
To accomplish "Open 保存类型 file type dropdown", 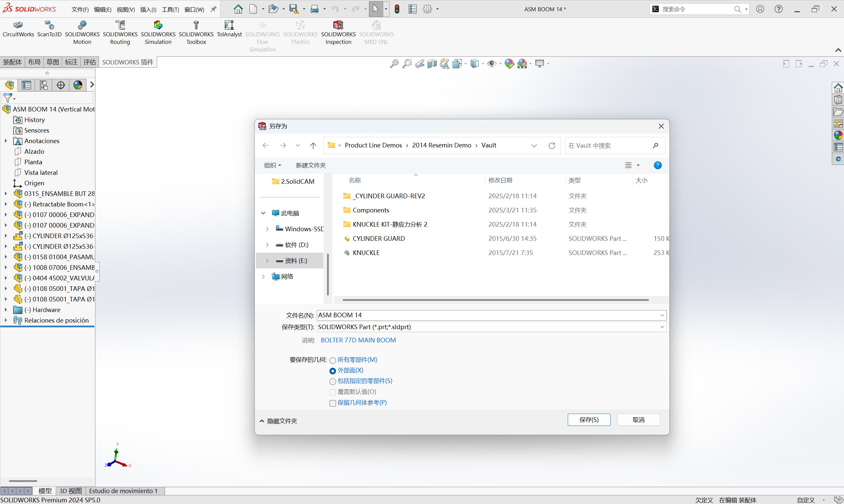I will (662, 327).
